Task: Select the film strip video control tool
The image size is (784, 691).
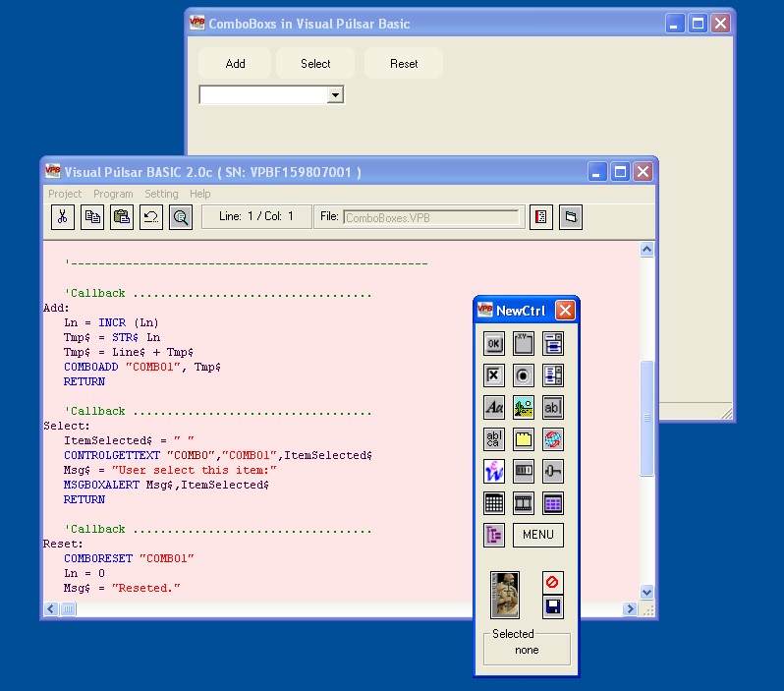Action: pyautogui.click(x=523, y=503)
